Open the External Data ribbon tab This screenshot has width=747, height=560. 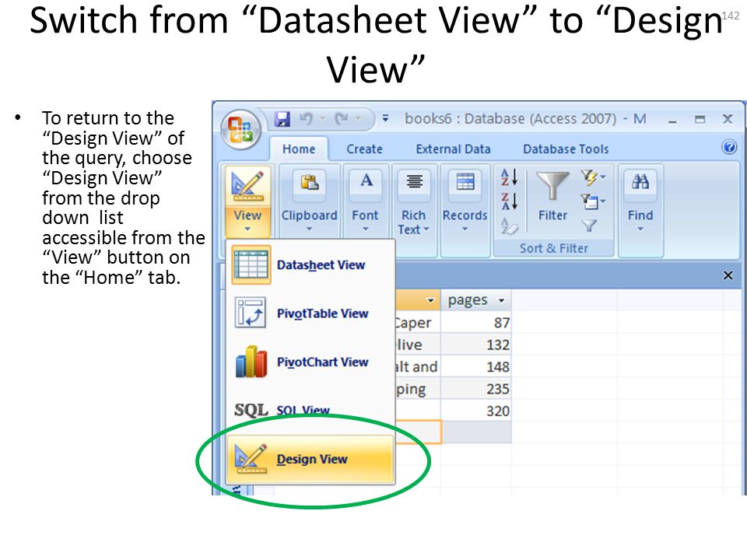coord(453,149)
